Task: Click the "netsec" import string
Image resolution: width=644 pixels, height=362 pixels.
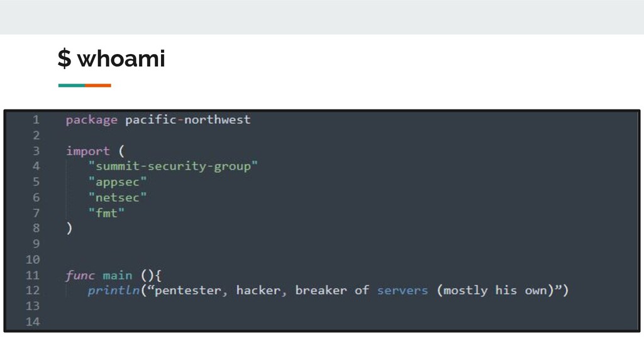Action: (118, 197)
